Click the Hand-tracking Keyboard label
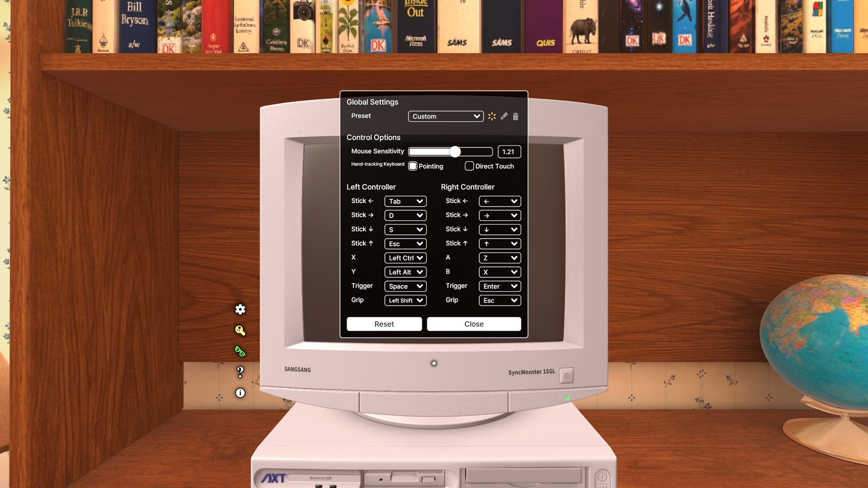Image resolution: width=868 pixels, height=488 pixels. 378,164
